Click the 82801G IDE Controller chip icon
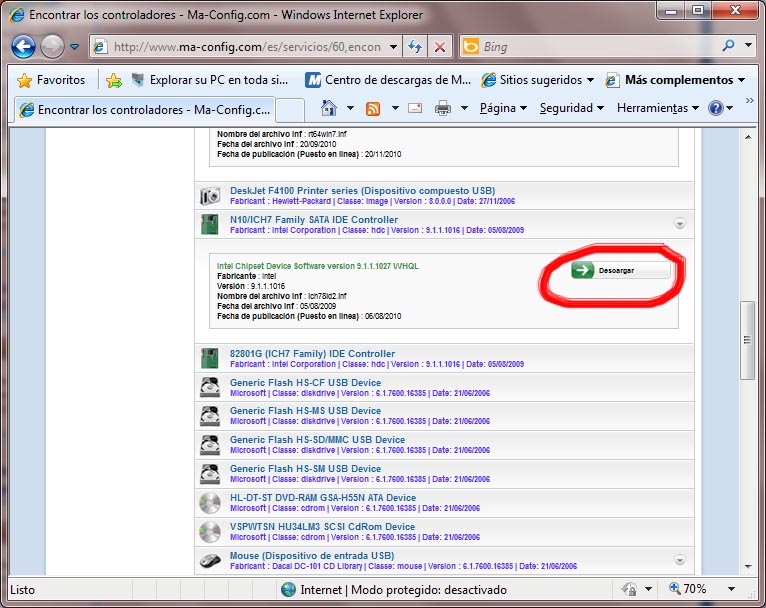The image size is (766, 608). [210, 358]
